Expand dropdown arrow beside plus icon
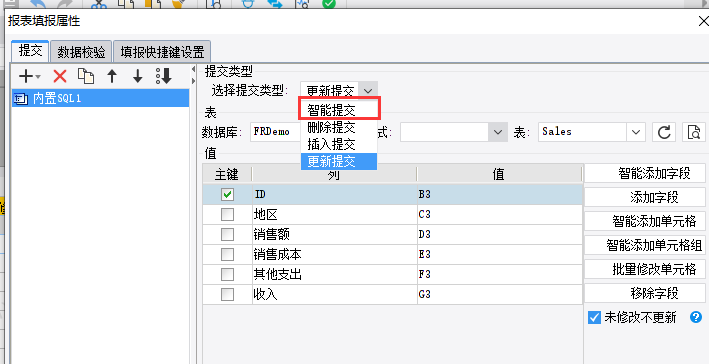The height and width of the screenshot is (364, 709). tap(38, 77)
